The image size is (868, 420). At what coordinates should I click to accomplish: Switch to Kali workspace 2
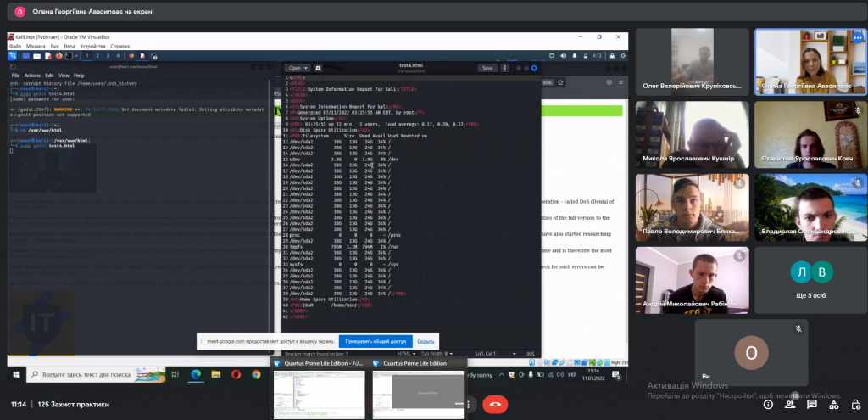click(x=97, y=56)
